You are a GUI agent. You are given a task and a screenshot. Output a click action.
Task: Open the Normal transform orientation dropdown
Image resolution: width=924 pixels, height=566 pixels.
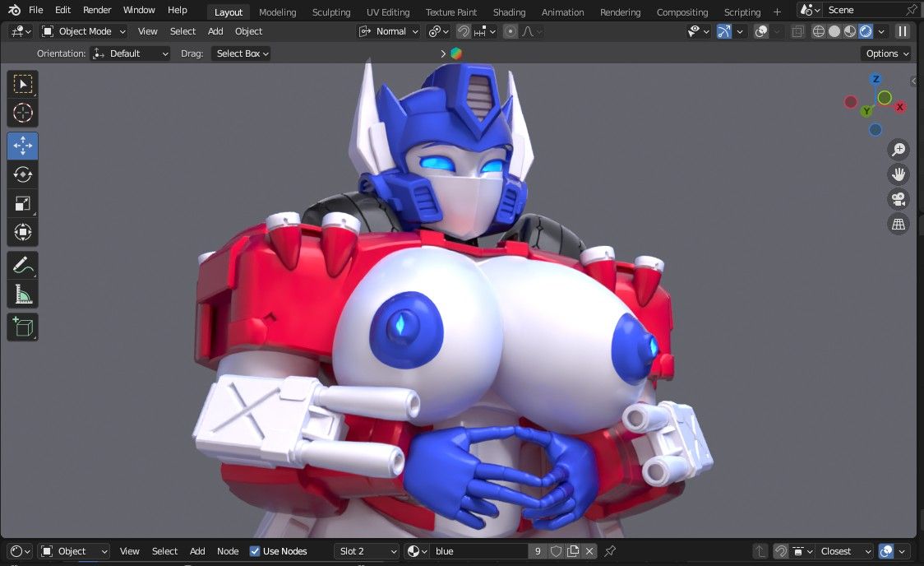coord(389,31)
